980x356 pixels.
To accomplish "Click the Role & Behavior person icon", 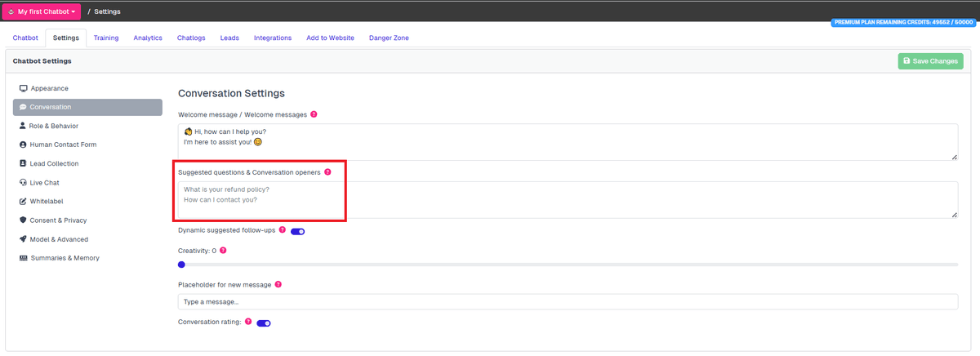I will [x=23, y=126].
